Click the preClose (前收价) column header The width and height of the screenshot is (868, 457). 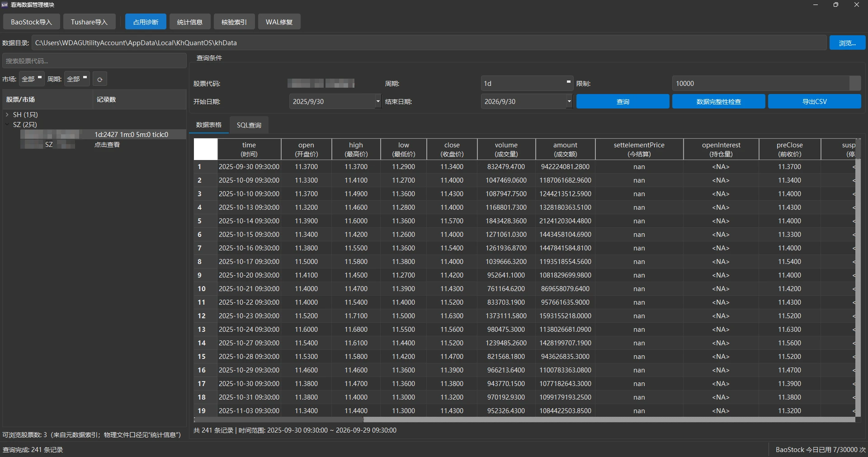click(790, 149)
